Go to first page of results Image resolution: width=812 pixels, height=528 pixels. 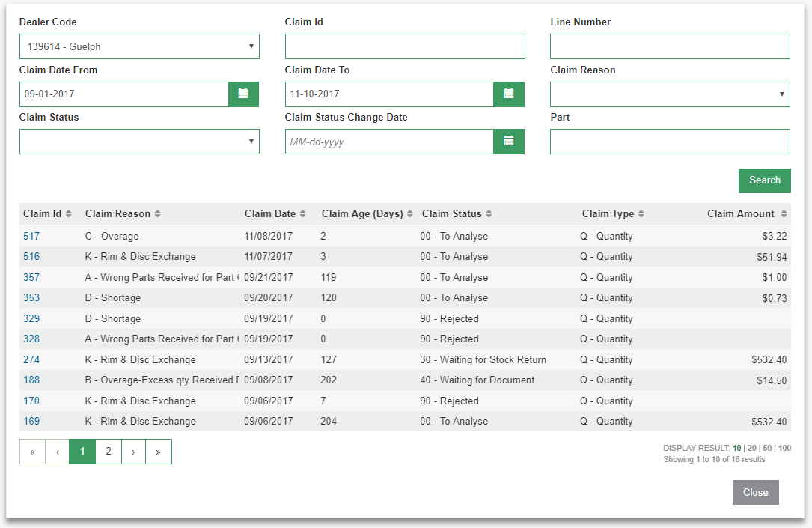pos(33,452)
